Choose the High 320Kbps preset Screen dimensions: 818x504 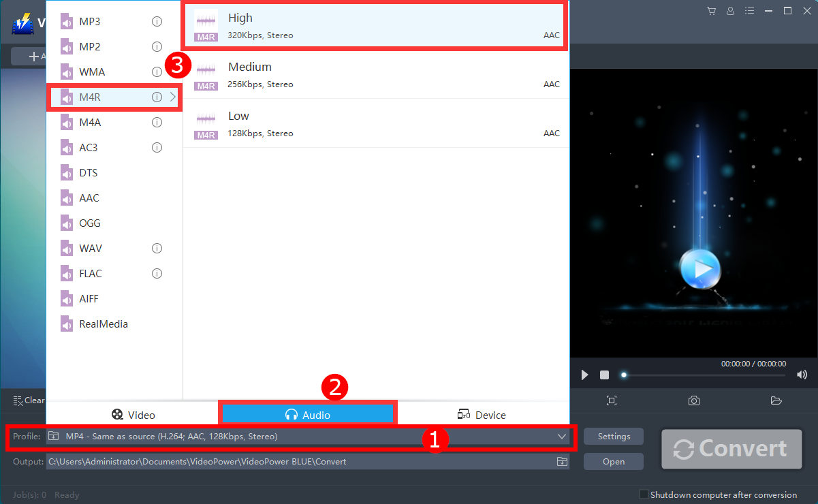[x=375, y=25]
